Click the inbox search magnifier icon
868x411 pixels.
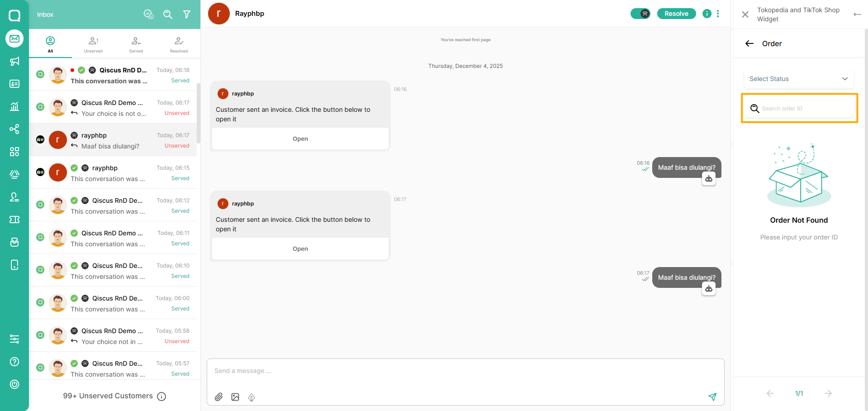point(168,14)
